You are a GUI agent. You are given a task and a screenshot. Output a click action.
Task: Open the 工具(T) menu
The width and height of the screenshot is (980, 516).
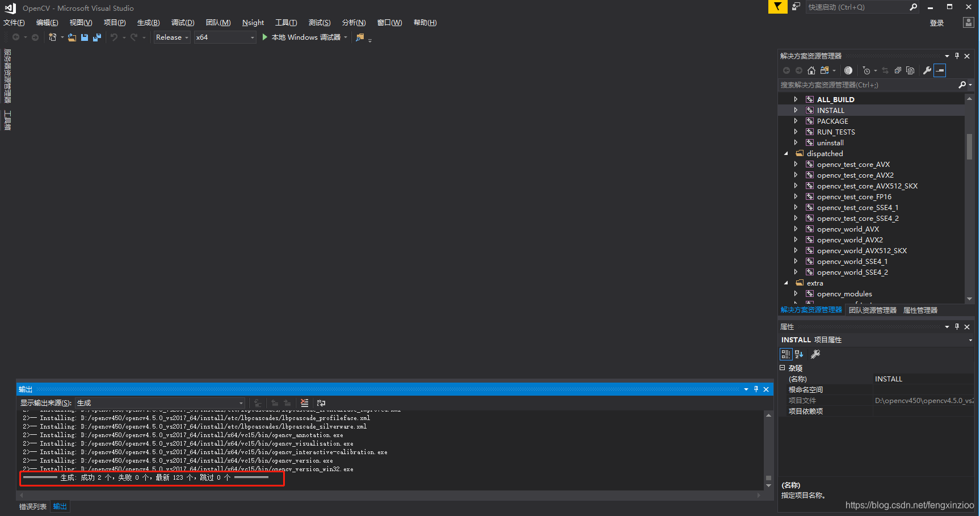pos(286,23)
